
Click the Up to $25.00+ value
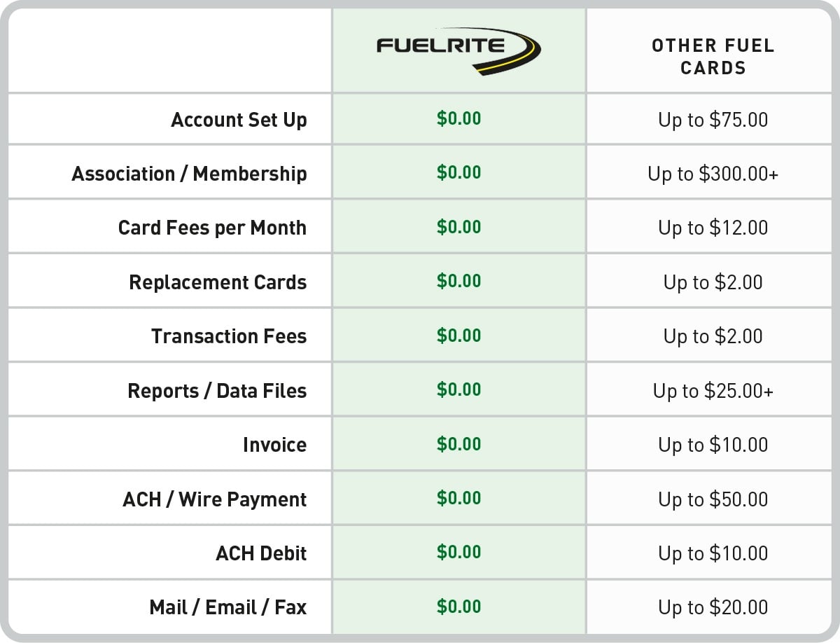pos(713,390)
